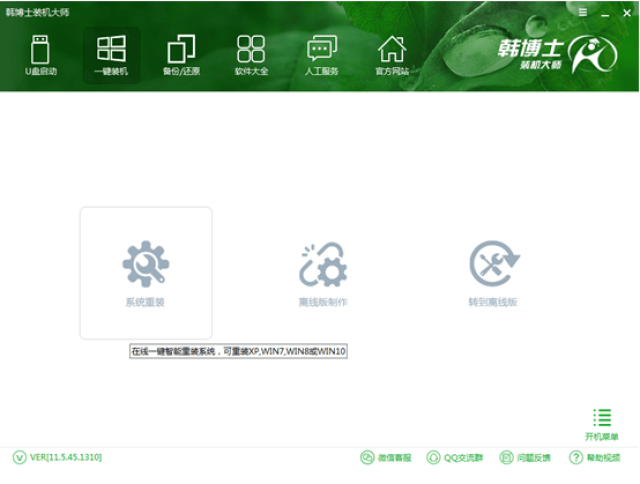Click the 系统重装 system reinstall gear icon
The width and height of the screenshot is (640, 484).
(146, 264)
